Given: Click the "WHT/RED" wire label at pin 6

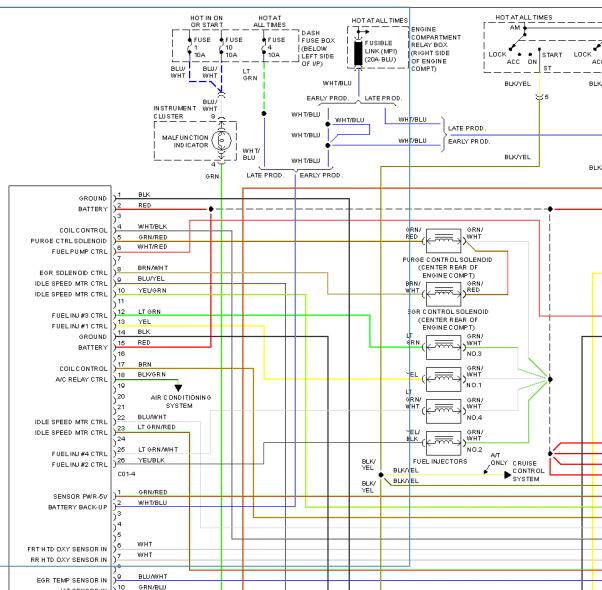Looking at the screenshot, I should (x=152, y=246).
